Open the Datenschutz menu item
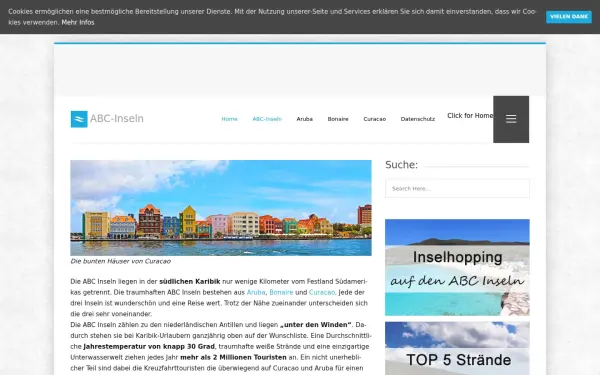 418,119
